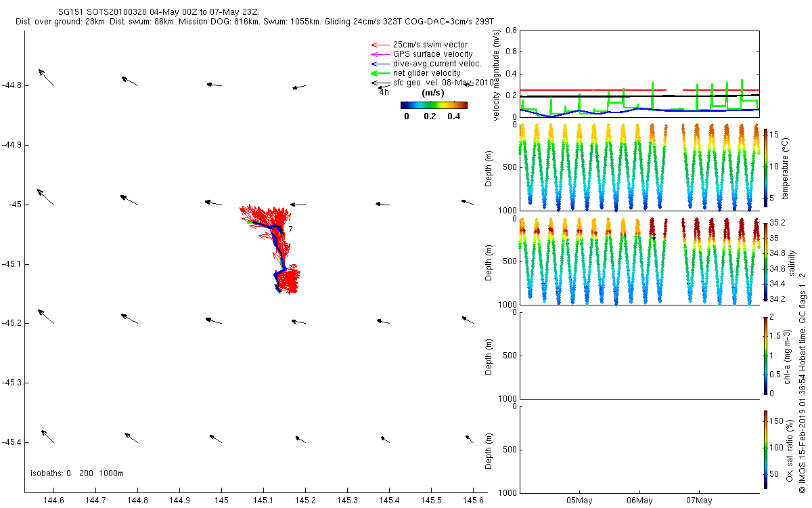The height and width of the screenshot is (508, 812).
Task: Click the IMOS copyright timestamp vertical text
Action: (803, 382)
